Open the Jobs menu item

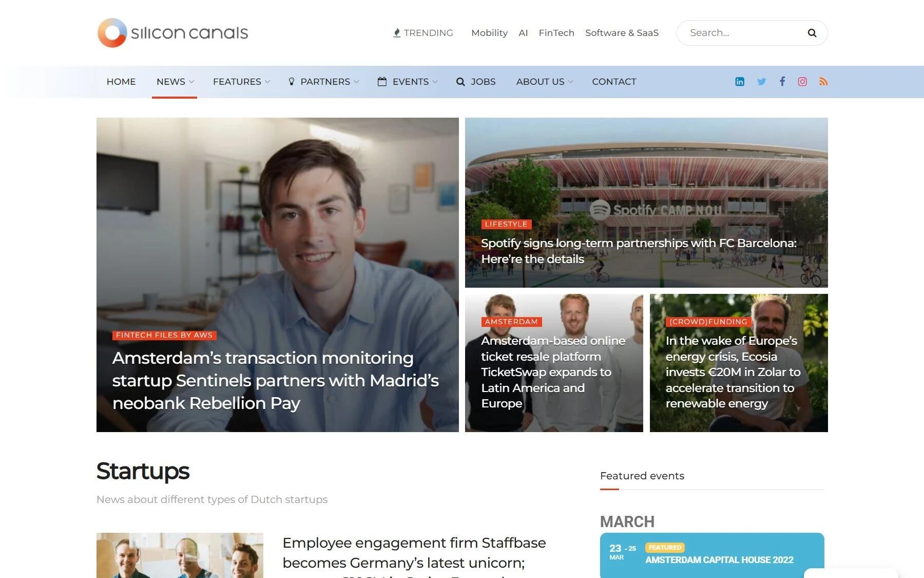coord(476,82)
